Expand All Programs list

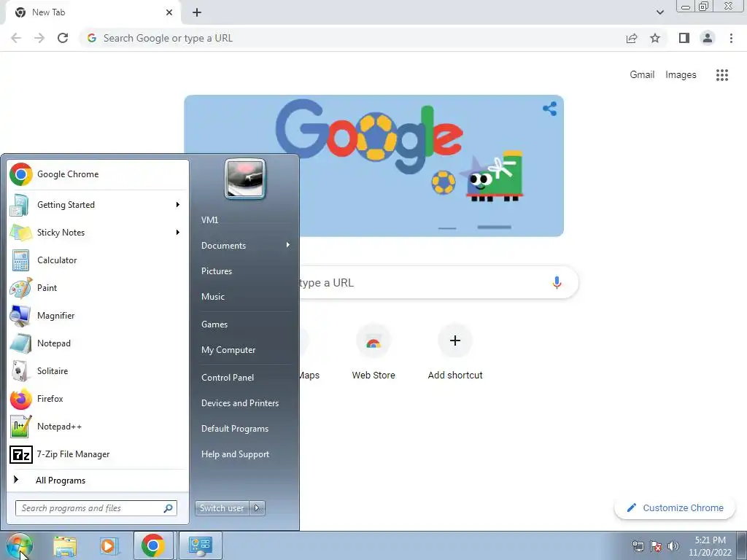pyautogui.click(x=98, y=480)
